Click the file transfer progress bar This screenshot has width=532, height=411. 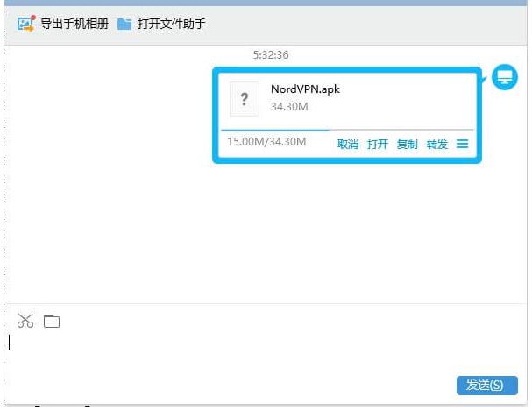click(x=347, y=130)
